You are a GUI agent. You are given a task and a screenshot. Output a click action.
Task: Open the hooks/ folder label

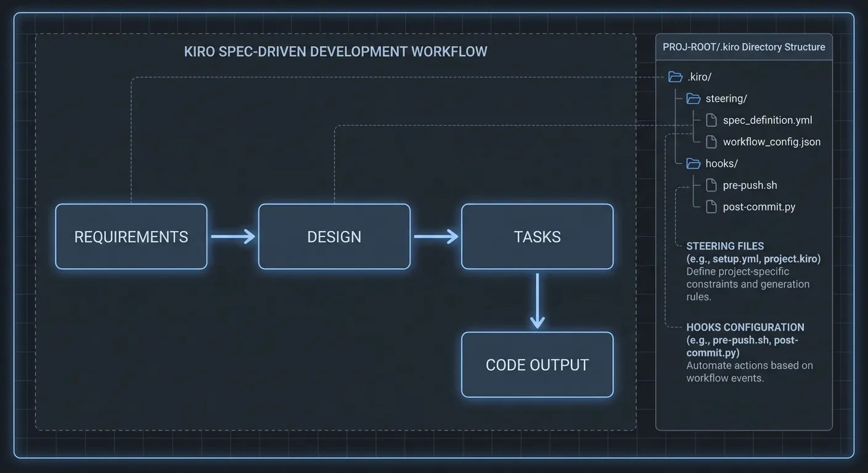coord(722,163)
